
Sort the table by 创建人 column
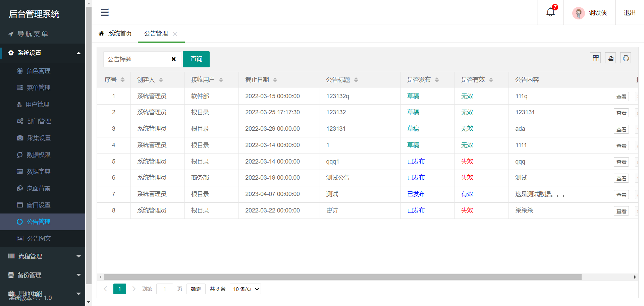click(161, 80)
